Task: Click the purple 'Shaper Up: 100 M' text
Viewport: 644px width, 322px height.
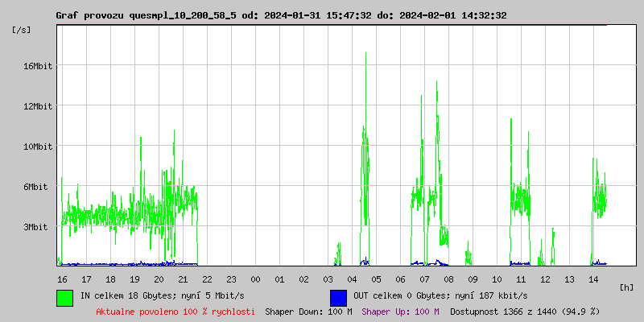Action: pyautogui.click(x=400, y=311)
